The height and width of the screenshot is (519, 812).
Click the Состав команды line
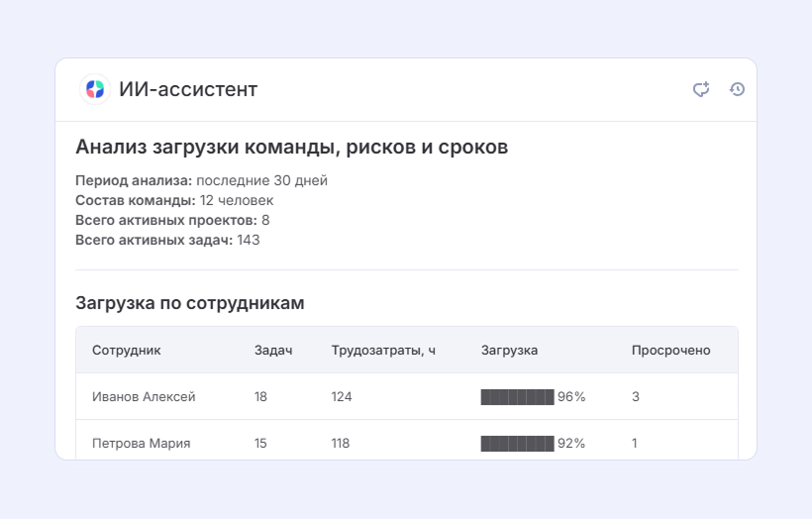(174, 200)
